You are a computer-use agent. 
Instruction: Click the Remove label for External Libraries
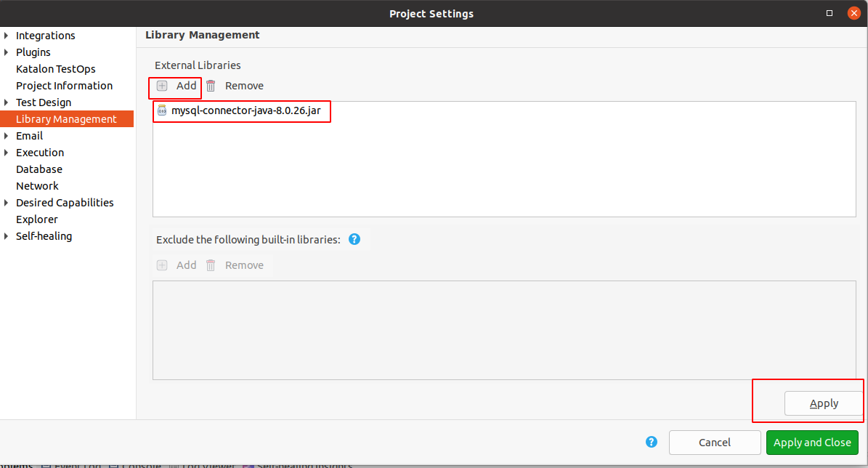(x=244, y=86)
